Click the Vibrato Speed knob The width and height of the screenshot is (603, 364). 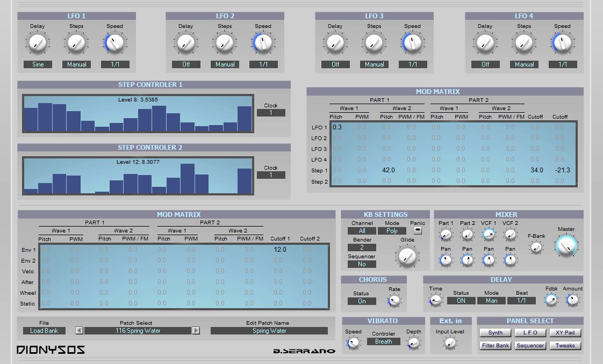click(x=353, y=343)
